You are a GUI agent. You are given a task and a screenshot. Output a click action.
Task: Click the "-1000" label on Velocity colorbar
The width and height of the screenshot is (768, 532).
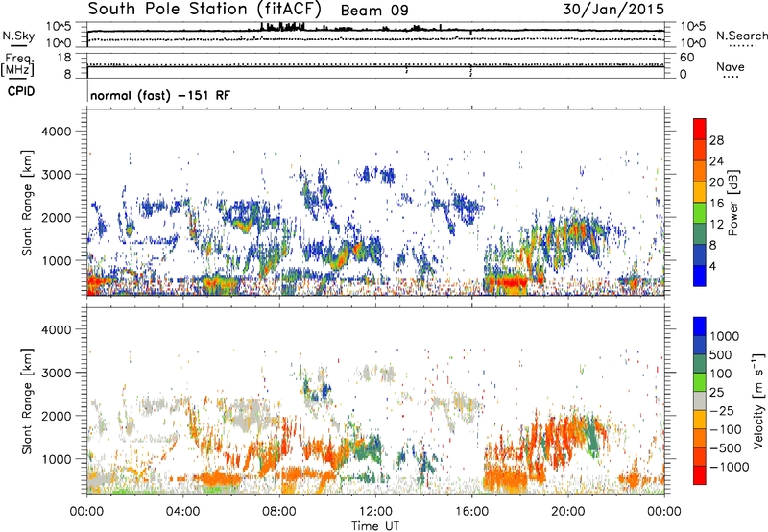coord(729,467)
